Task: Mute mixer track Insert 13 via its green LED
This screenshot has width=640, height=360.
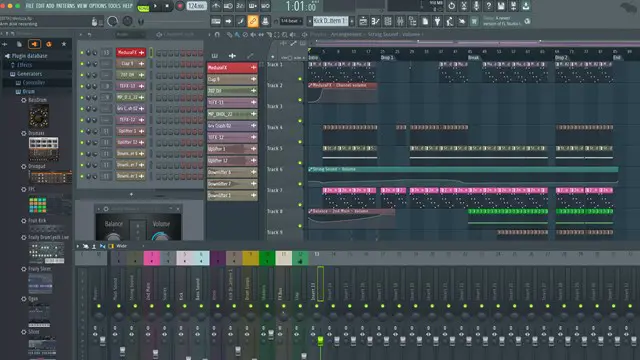Action: pos(317,306)
